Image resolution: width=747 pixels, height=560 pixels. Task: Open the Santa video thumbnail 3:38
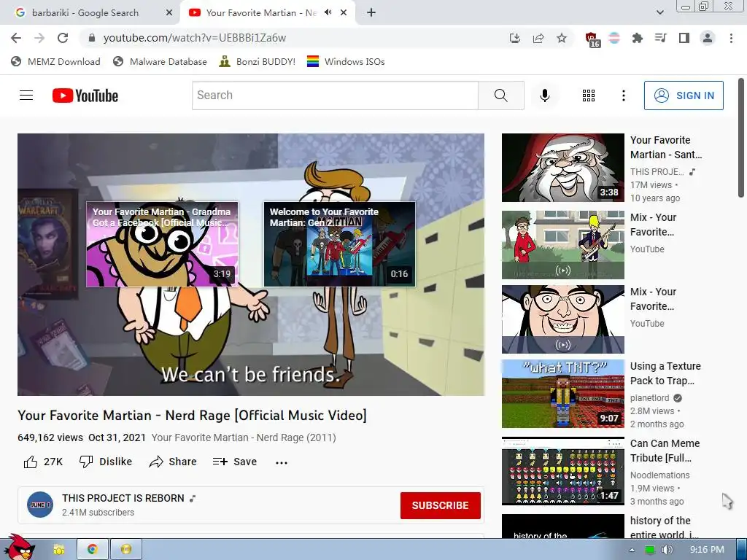point(562,168)
